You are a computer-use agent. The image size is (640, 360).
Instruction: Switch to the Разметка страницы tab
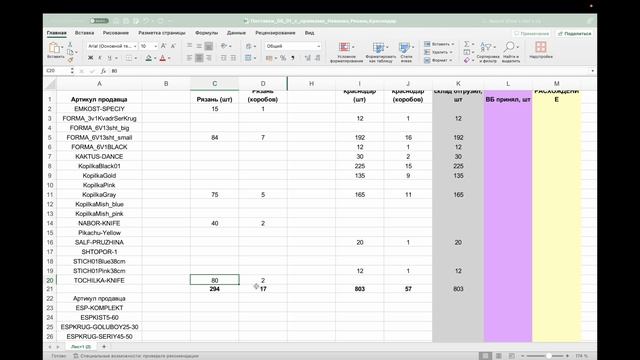(x=162, y=33)
